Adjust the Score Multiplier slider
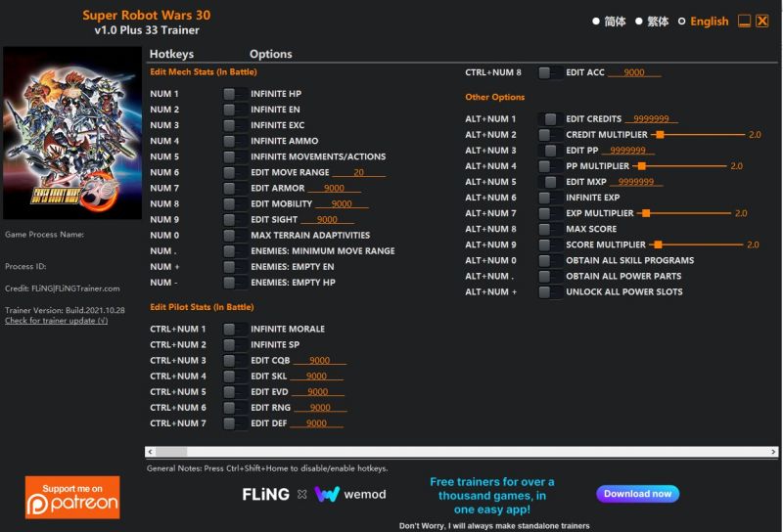Image resolution: width=783 pixels, height=532 pixels. point(696,244)
